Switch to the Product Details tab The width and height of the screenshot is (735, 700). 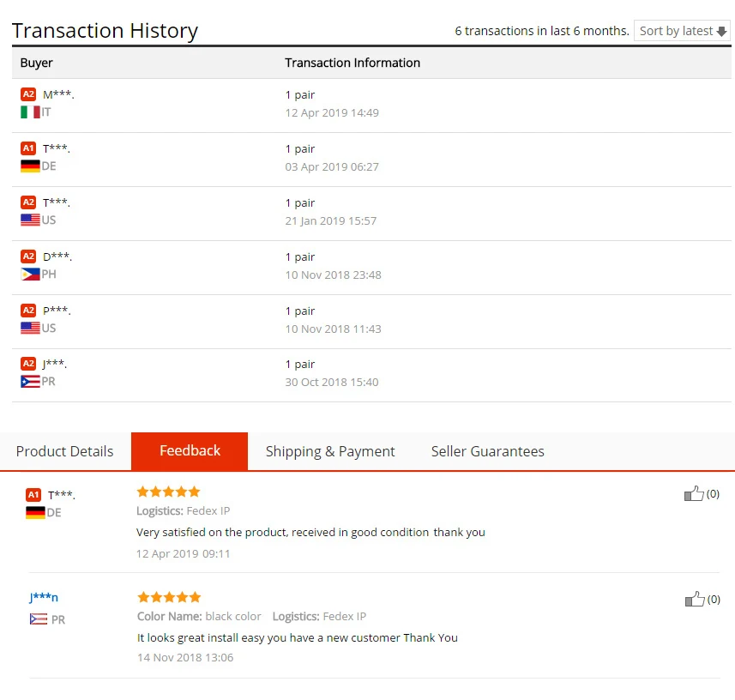64,451
